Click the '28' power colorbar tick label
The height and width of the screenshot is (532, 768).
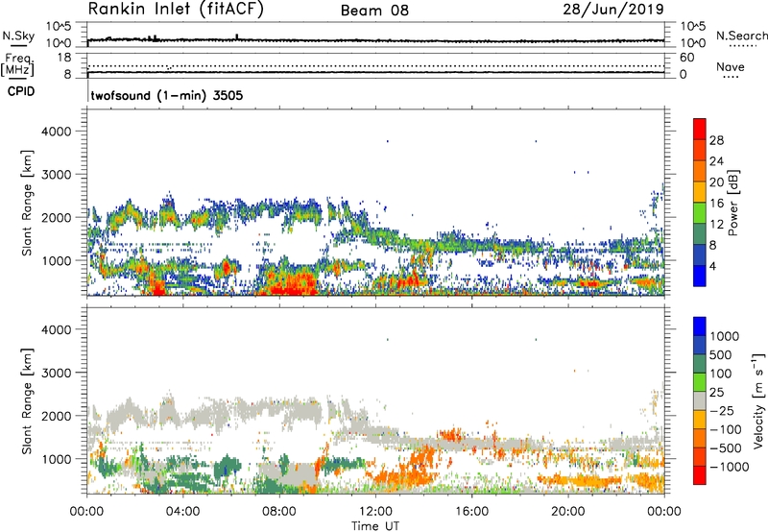tap(716, 140)
